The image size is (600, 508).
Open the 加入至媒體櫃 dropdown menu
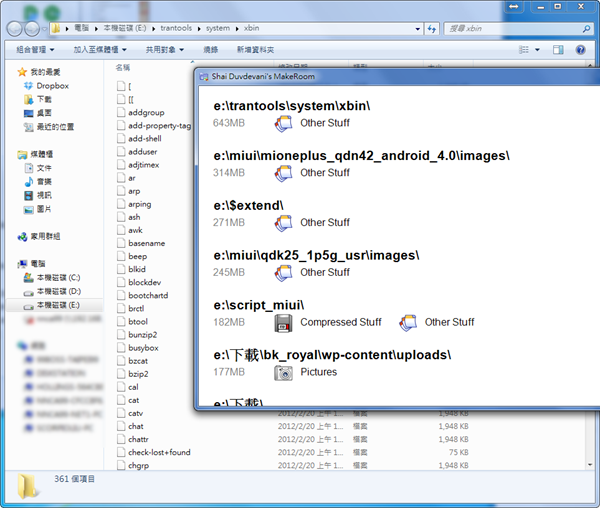click(x=100, y=50)
